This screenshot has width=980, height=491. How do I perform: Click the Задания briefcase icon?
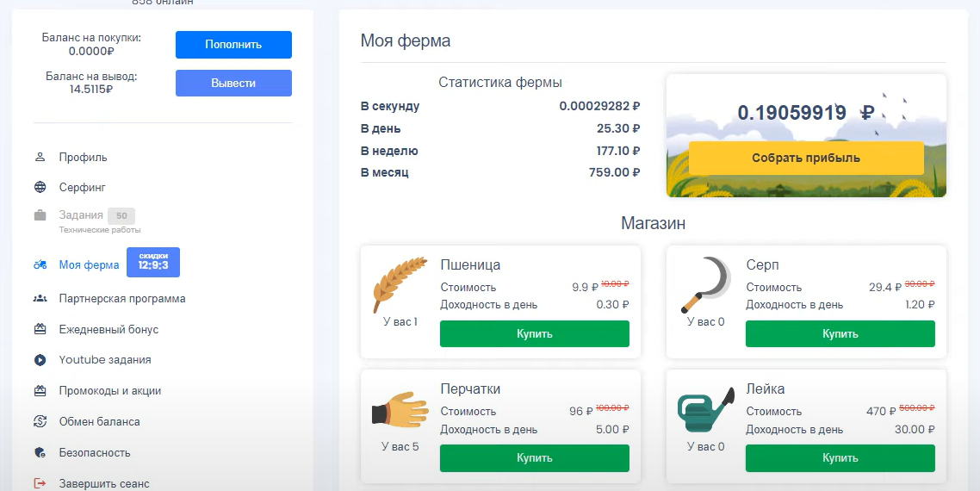coord(40,215)
